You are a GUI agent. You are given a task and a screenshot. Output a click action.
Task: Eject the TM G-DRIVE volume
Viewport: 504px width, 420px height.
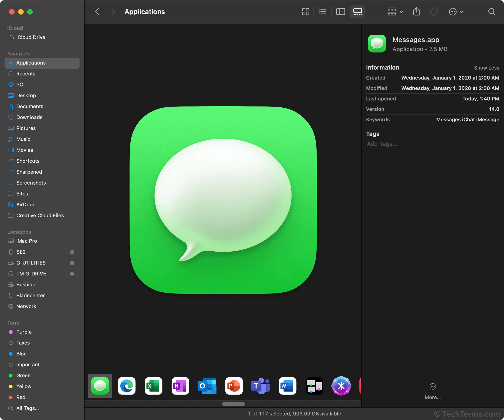pos(72,274)
